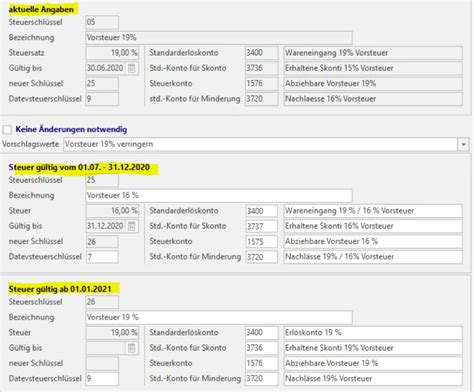Click the Steuerkonto field 1575

[x=261, y=242]
